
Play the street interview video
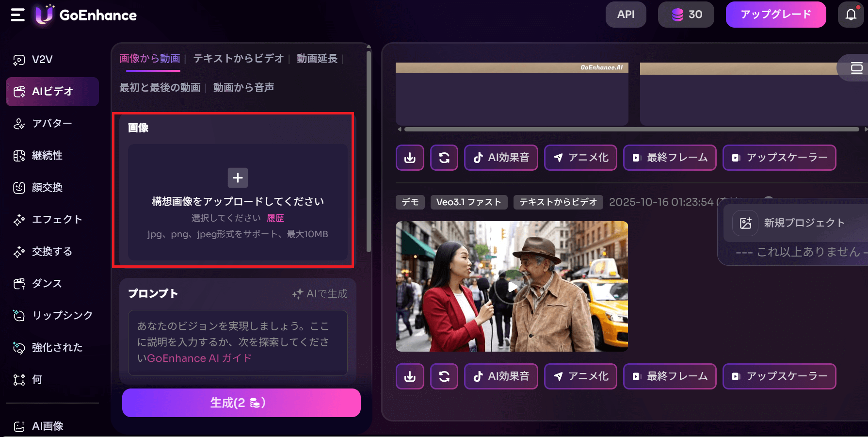pyautogui.click(x=512, y=286)
